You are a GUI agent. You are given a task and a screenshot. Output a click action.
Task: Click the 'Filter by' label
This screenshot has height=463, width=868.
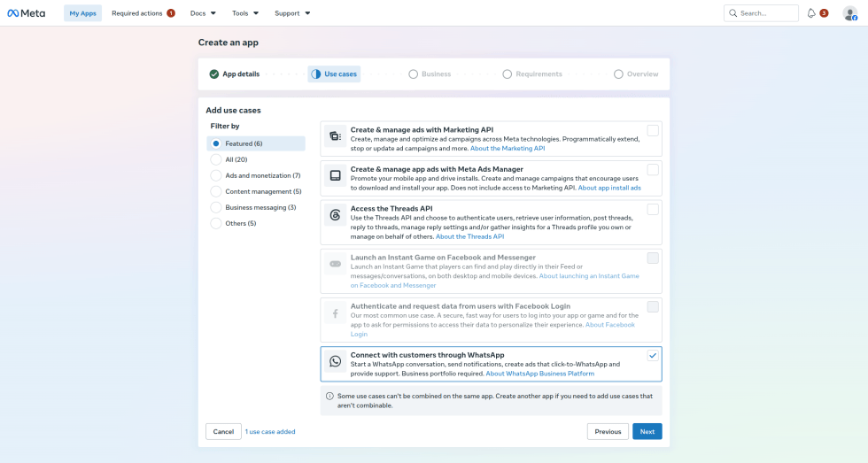coord(225,126)
